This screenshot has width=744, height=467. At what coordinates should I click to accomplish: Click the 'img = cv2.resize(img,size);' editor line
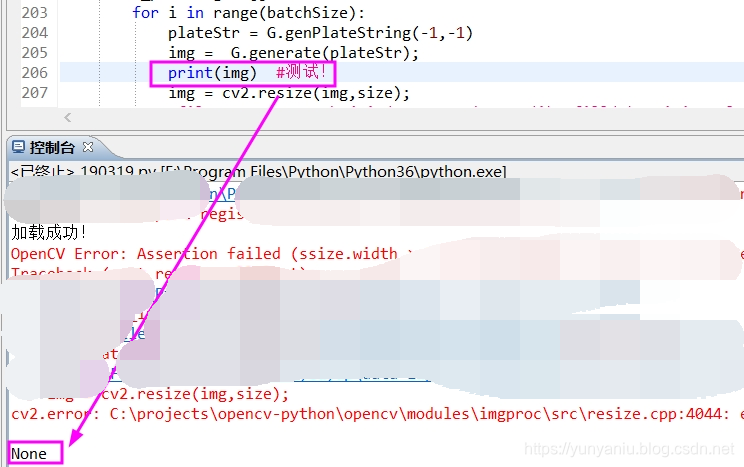coord(289,93)
